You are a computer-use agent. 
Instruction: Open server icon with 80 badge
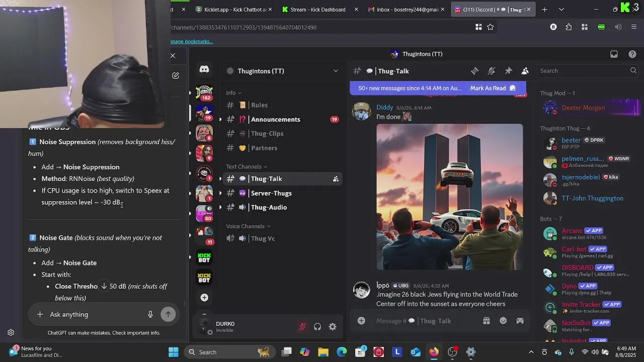204,213
